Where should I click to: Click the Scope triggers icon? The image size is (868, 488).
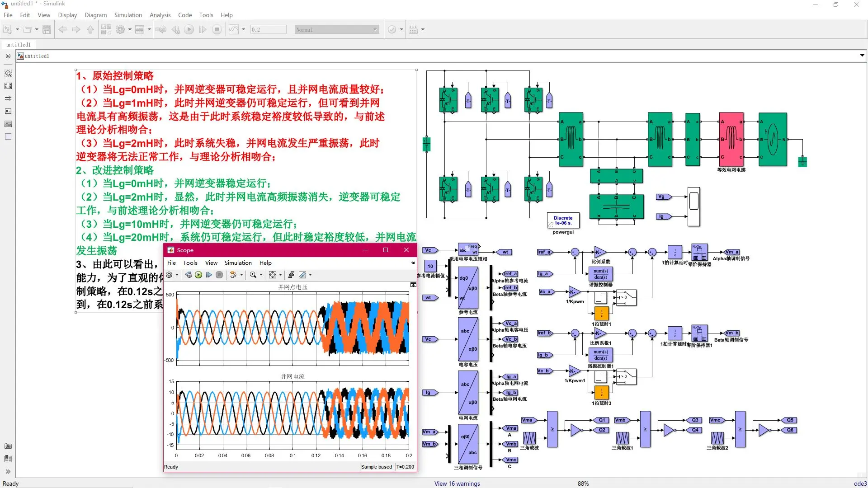291,275
